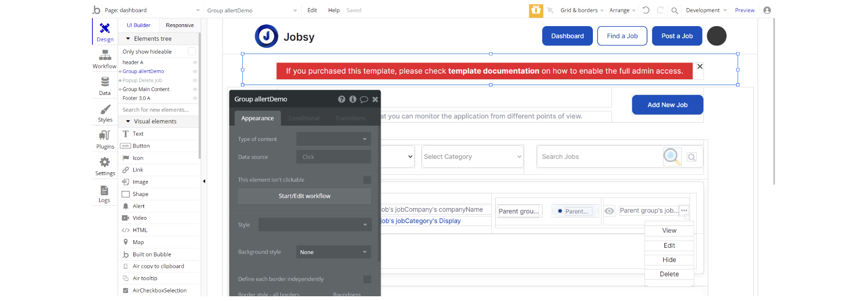The height and width of the screenshot is (301, 868).
Task: Open the Background style dropdown
Action: pos(333,252)
